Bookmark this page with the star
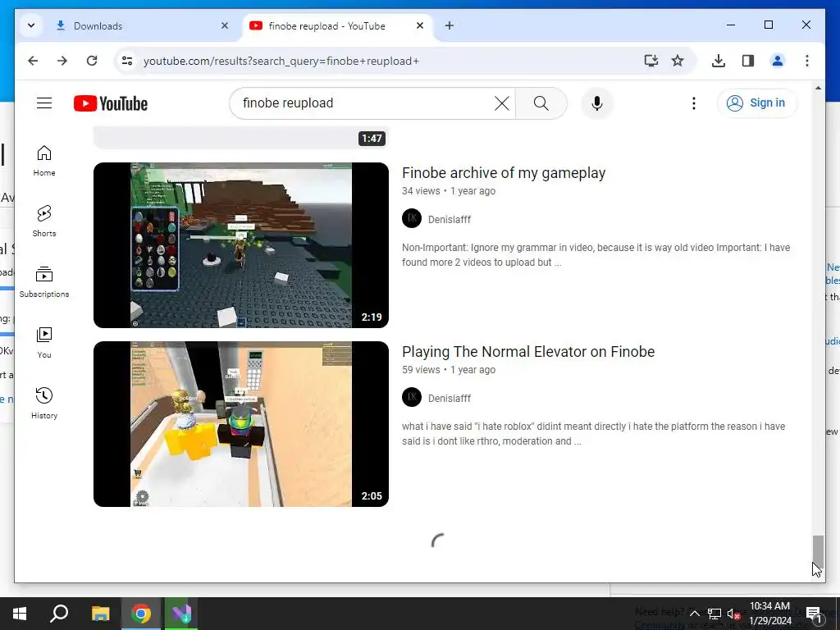The image size is (840, 630). [x=678, y=61]
